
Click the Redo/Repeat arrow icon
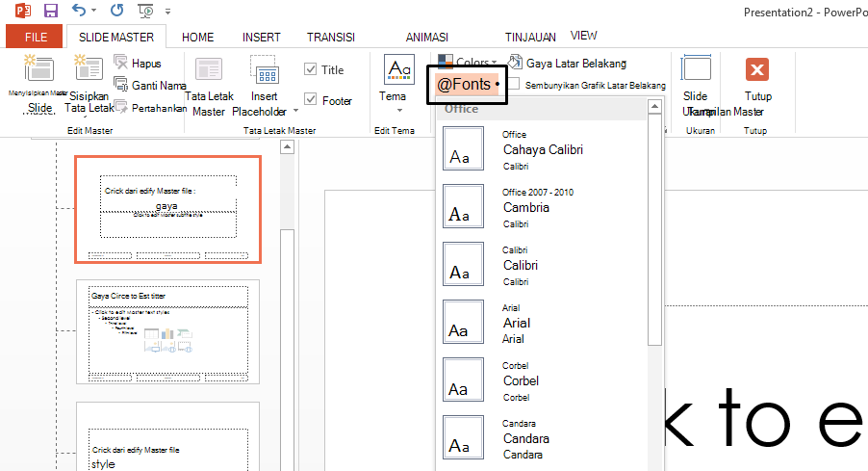point(116,10)
